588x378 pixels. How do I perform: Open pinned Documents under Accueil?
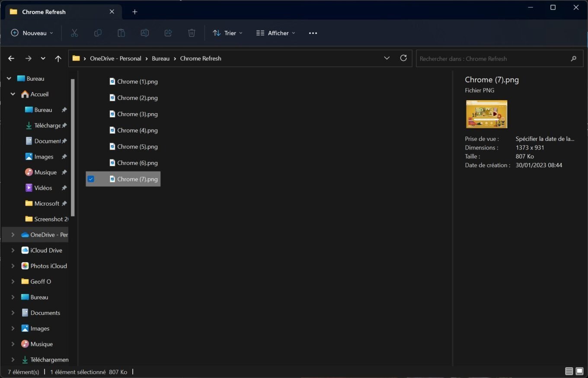43,141
